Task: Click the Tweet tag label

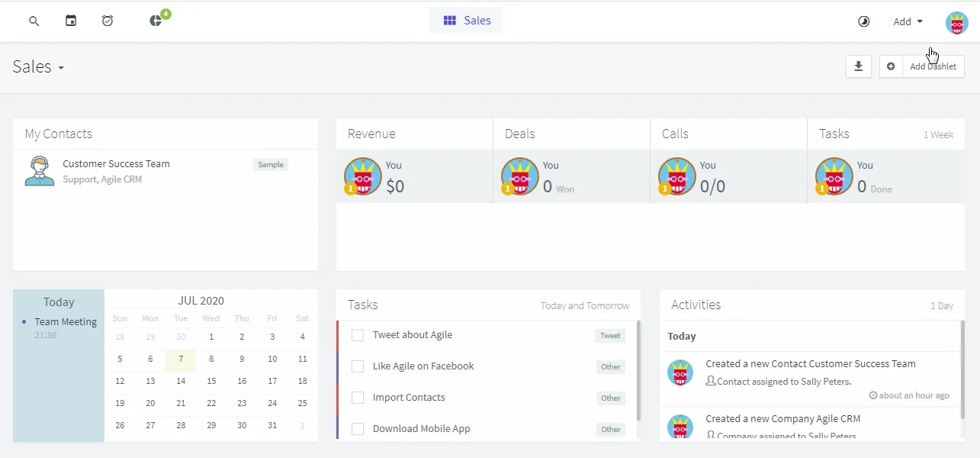Action: [x=610, y=335]
